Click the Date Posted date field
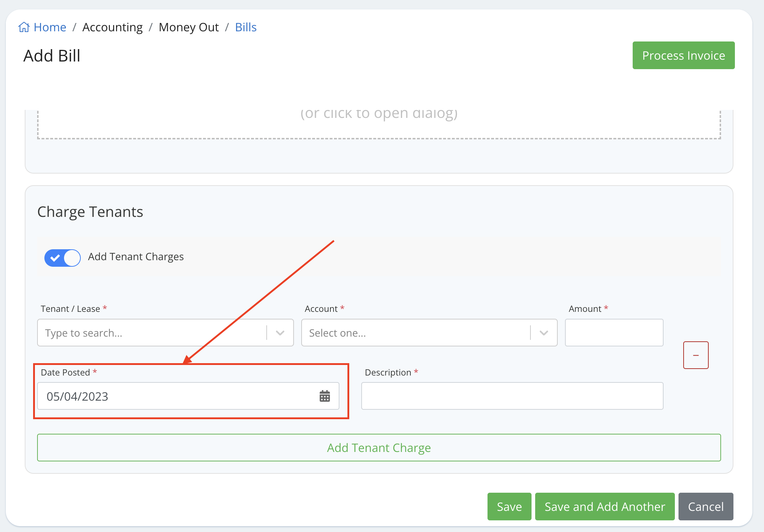This screenshot has width=764, height=532. point(175,396)
